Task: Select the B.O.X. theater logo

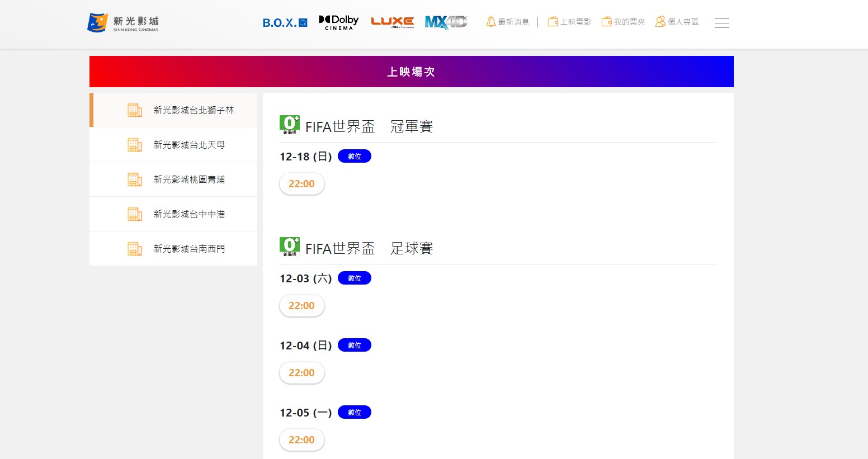Action: (x=285, y=23)
